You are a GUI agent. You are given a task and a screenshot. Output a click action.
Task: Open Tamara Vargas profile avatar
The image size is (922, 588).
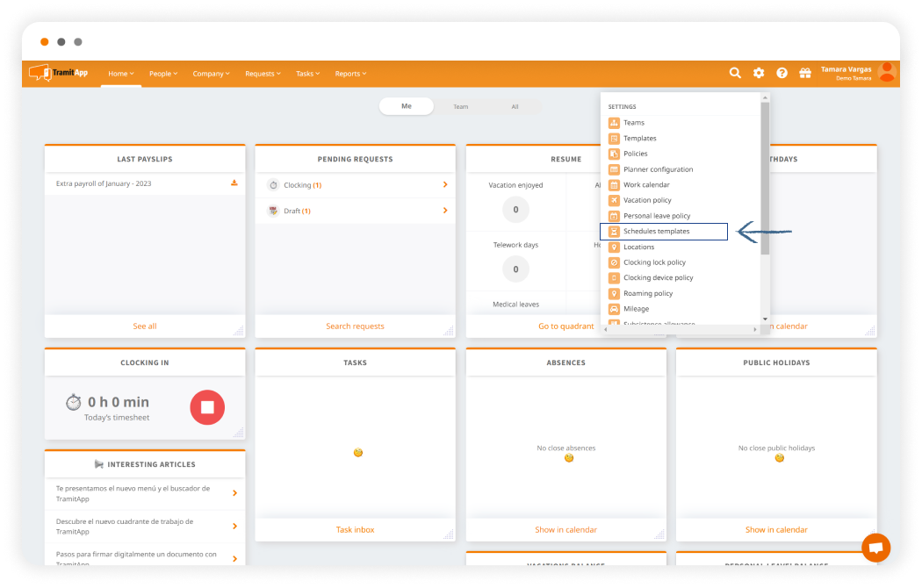[886, 73]
